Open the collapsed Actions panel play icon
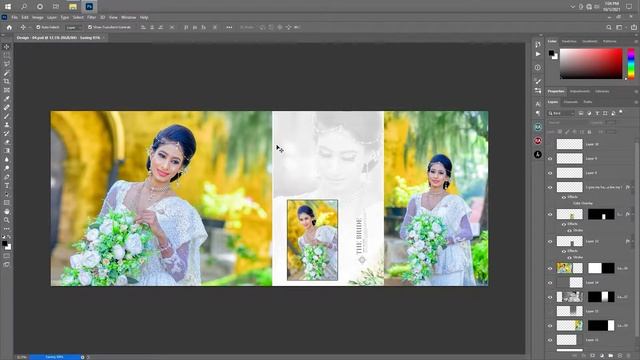640x360 pixels. coord(538,54)
